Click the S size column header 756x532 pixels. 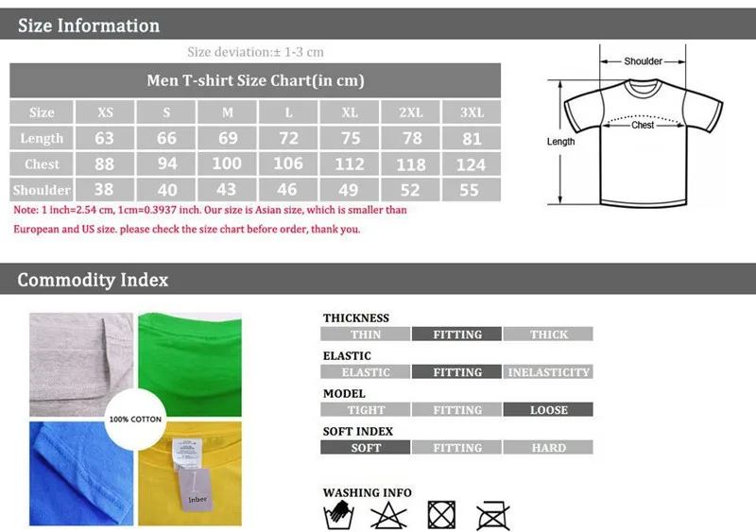pyautogui.click(x=166, y=112)
